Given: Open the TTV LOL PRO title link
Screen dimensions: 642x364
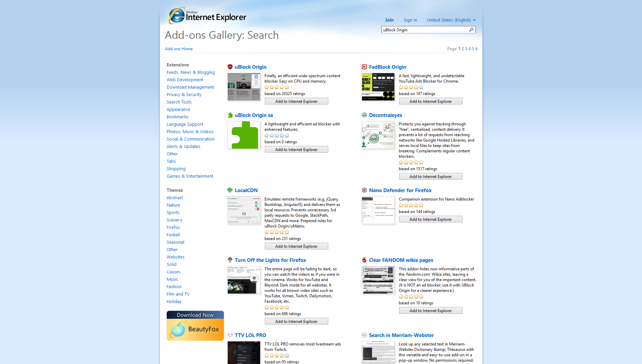Looking at the screenshot, I should click(x=250, y=335).
